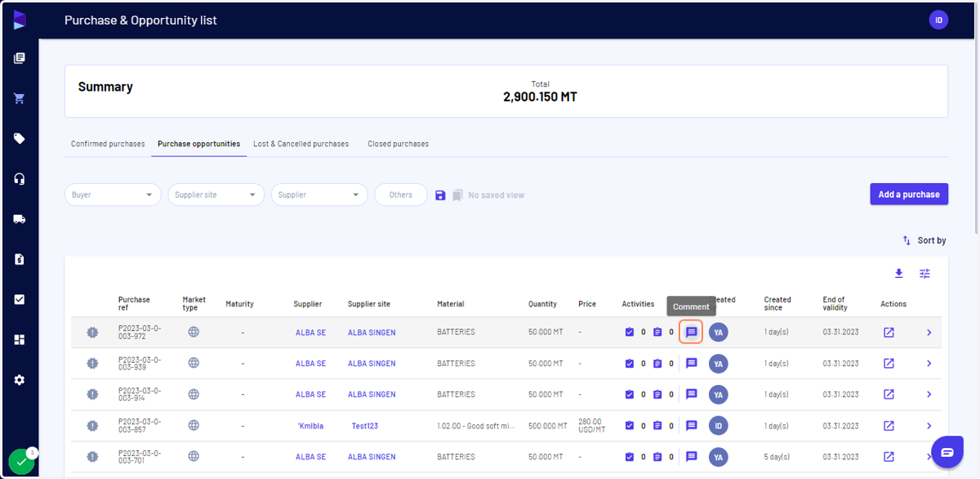Download the purchase list
Viewport: 980px width, 479px height.
[x=899, y=274]
